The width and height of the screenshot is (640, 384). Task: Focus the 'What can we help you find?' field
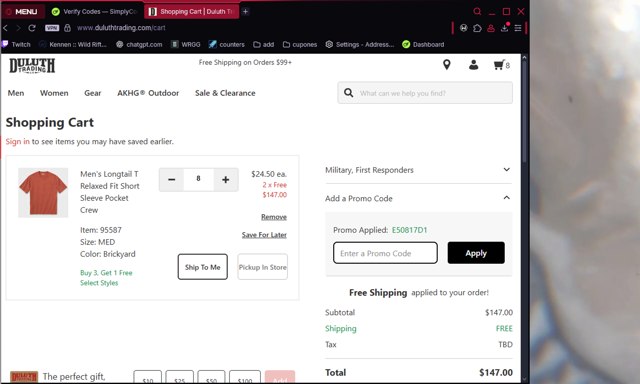(x=425, y=93)
